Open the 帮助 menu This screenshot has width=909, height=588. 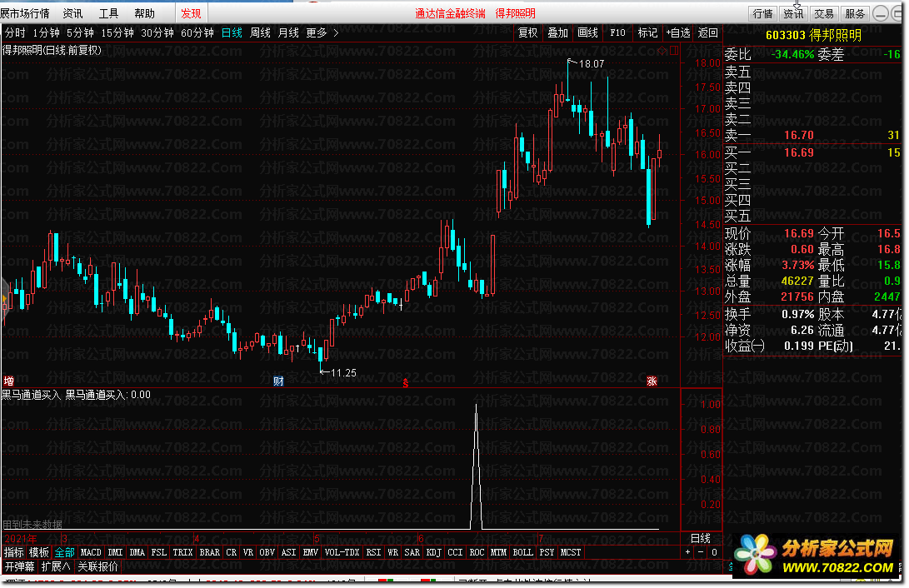(x=144, y=13)
